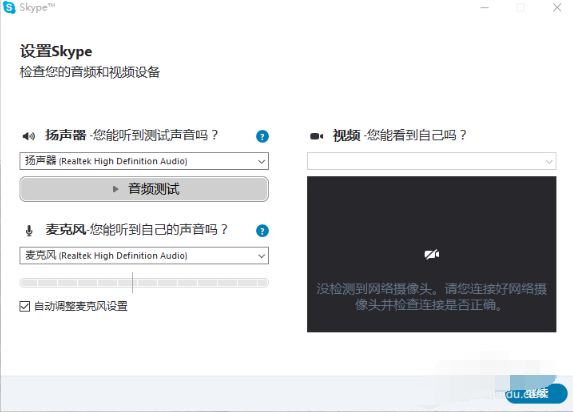This screenshot has width=573, height=412.
Task: Click the crossed-out camera icon in the video preview
Action: (432, 254)
